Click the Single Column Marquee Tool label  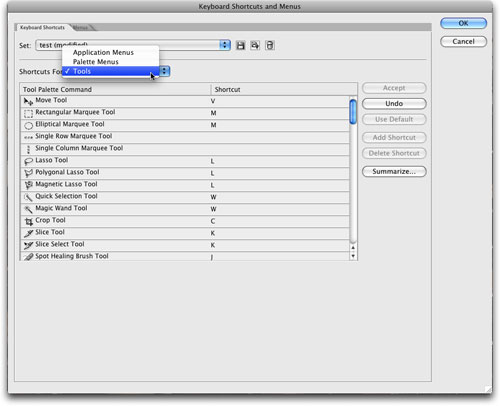[79, 148]
